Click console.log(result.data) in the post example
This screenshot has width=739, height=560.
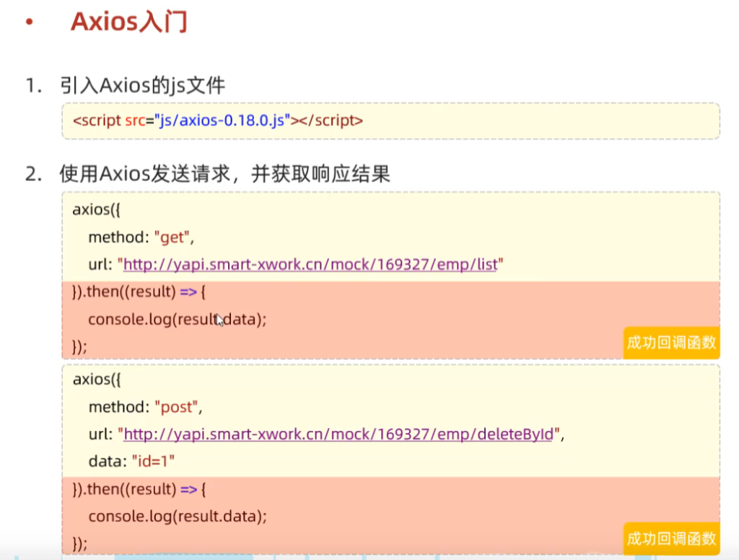click(x=178, y=517)
